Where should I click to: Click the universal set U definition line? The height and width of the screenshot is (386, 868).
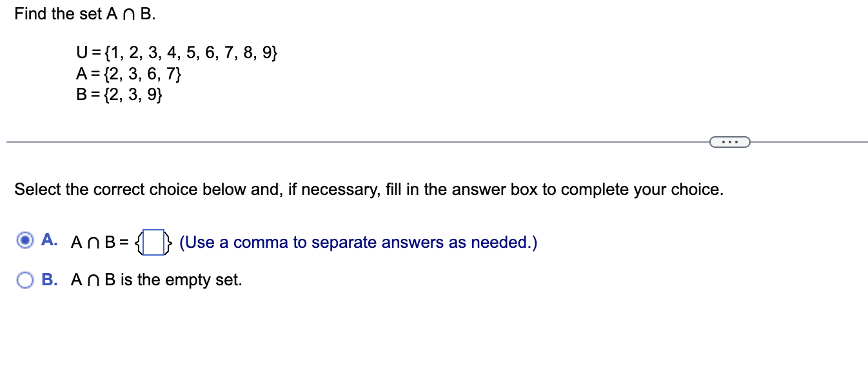[x=177, y=53]
